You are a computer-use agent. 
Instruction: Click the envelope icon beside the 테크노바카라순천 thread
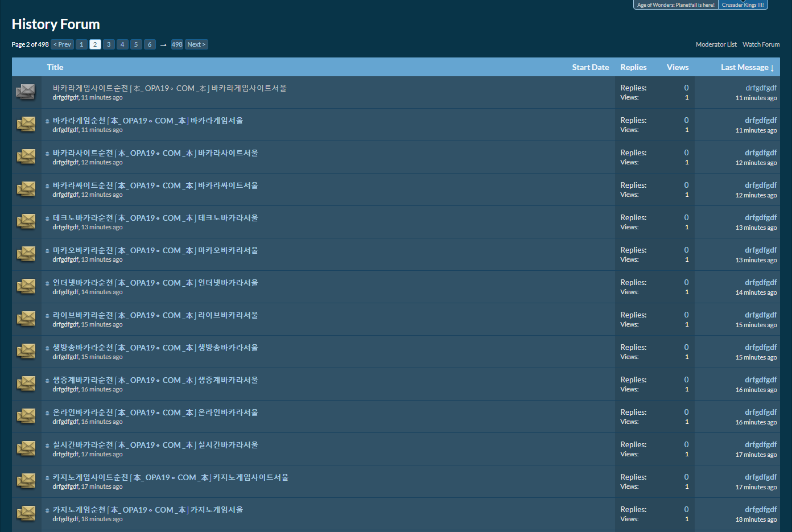click(x=26, y=221)
